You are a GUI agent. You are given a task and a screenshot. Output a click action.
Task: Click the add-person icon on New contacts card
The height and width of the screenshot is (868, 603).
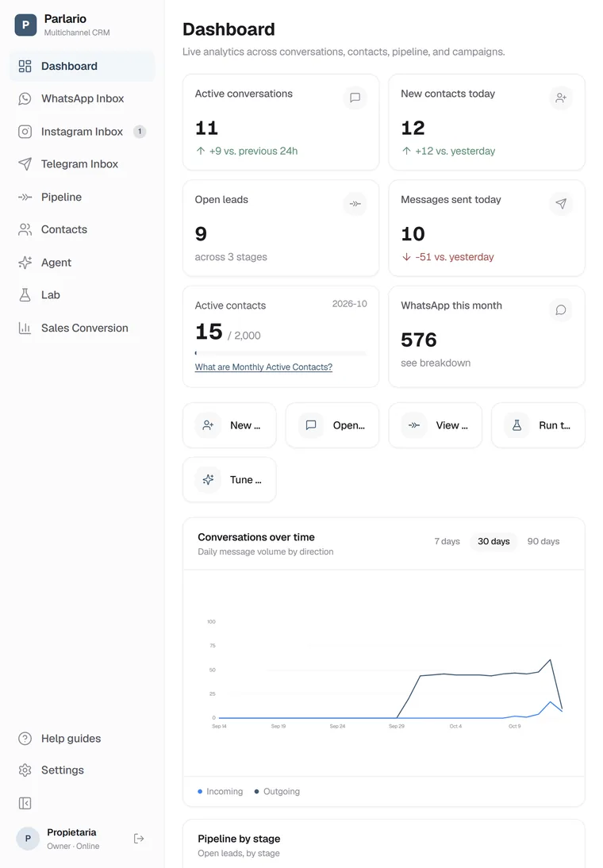(x=561, y=98)
